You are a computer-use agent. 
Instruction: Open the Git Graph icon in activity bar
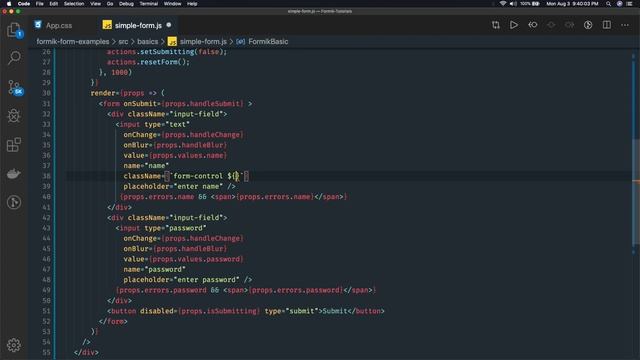(x=14, y=202)
